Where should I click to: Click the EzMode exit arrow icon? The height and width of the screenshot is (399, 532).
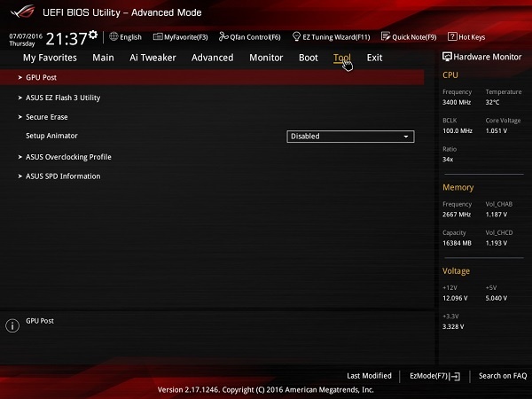(x=456, y=376)
